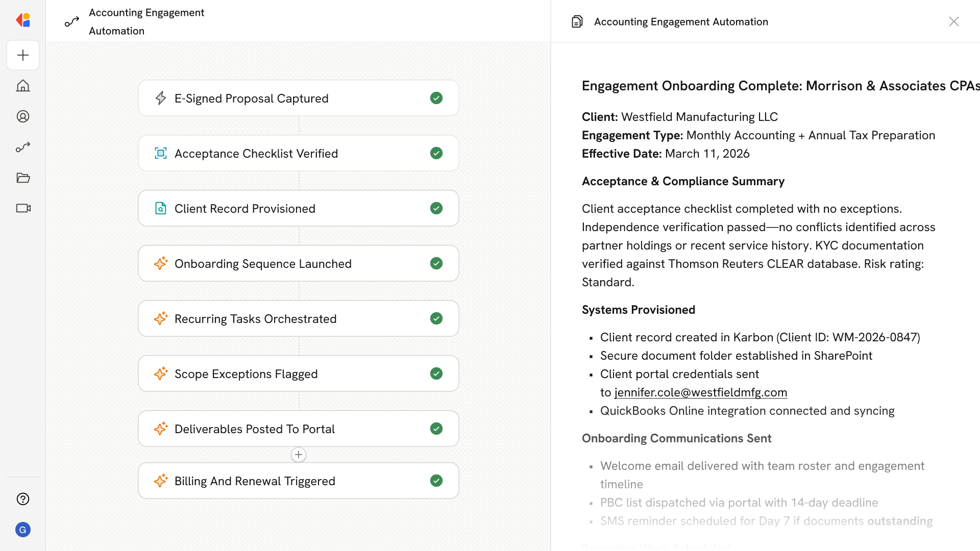This screenshot has width=980, height=551.
Task: Click the green check on Client Record Provisioned
Action: point(436,208)
